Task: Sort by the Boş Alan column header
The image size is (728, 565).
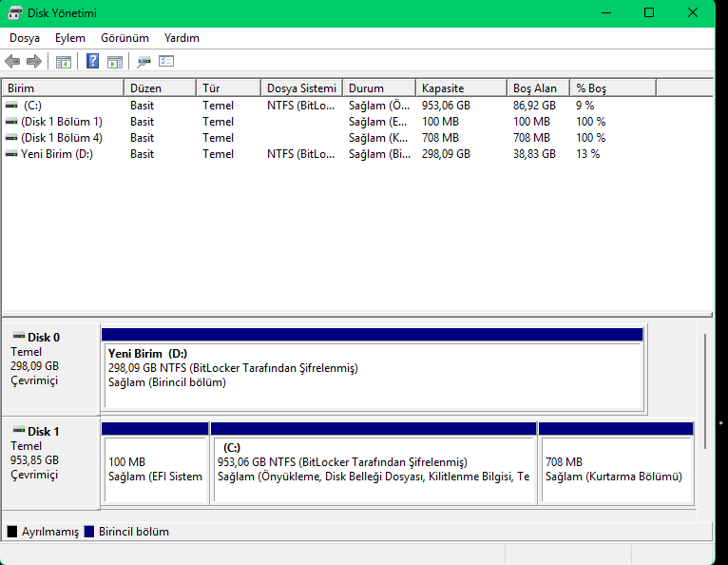Action: click(x=539, y=88)
